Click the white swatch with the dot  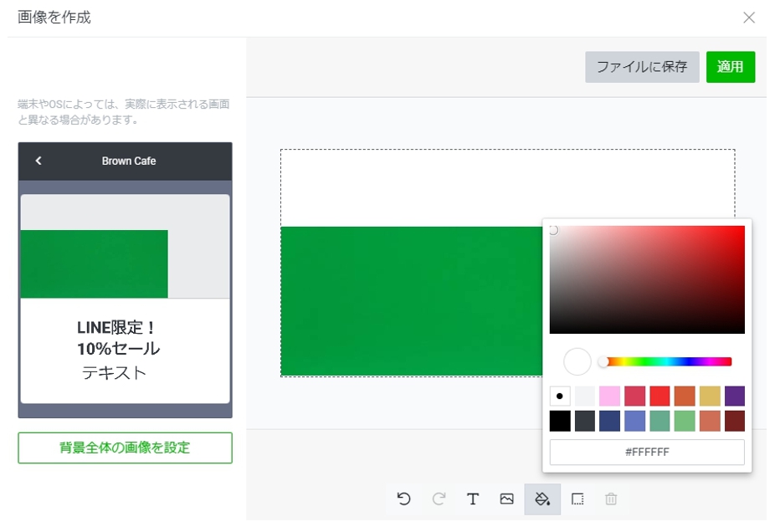[x=560, y=396]
